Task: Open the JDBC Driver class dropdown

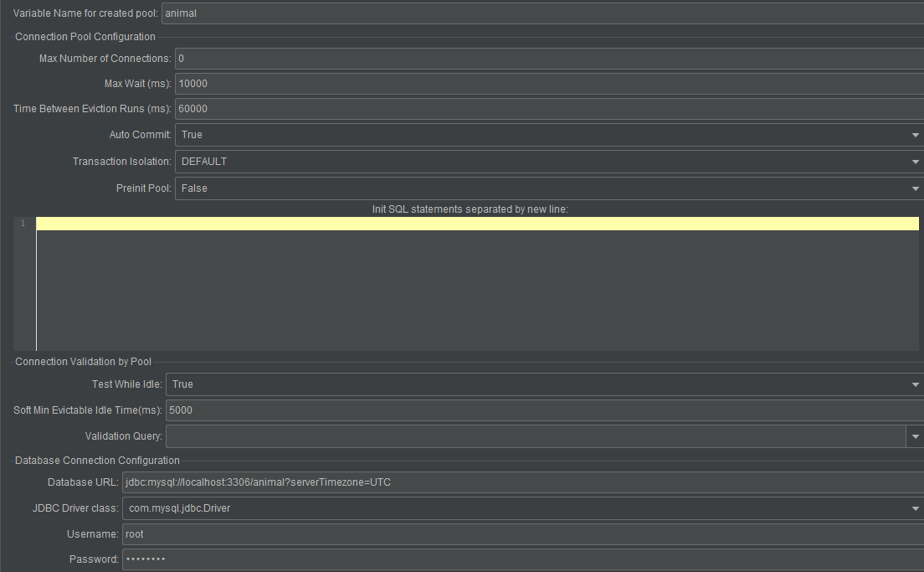Action: 523,508
